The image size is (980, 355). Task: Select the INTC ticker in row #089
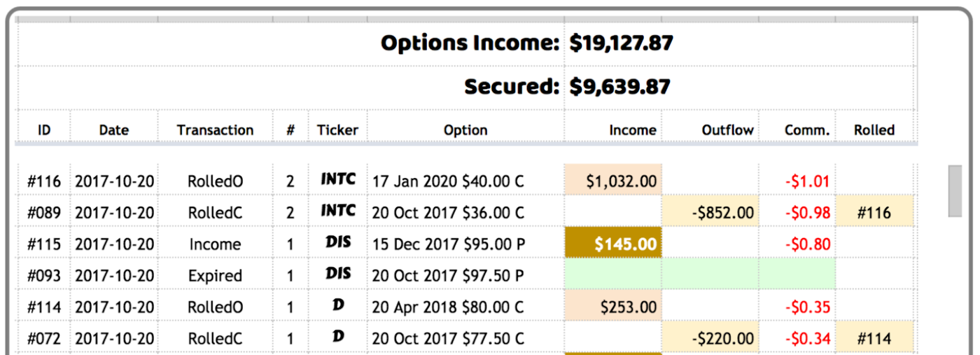pyautogui.click(x=338, y=211)
